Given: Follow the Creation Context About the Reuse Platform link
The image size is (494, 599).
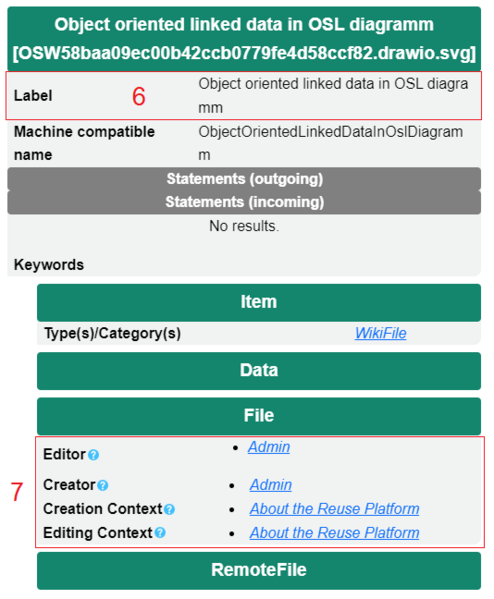Looking at the screenshot, I should point(334,509).
